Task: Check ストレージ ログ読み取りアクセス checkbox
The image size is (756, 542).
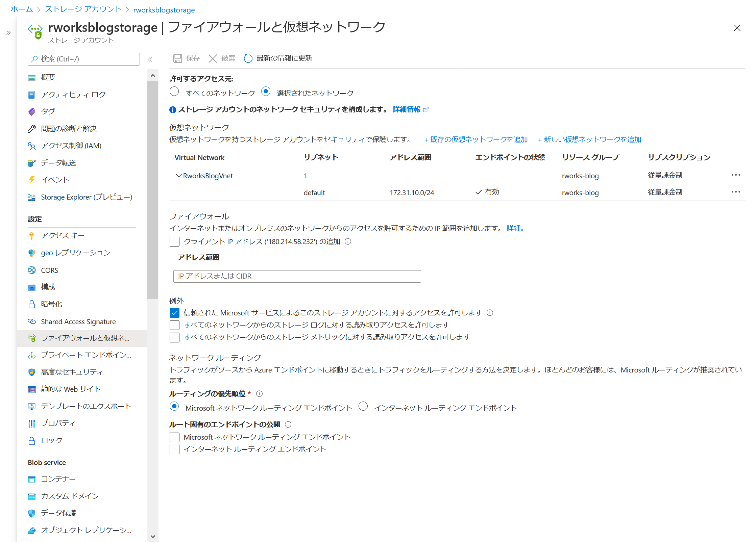Action: 174,325
